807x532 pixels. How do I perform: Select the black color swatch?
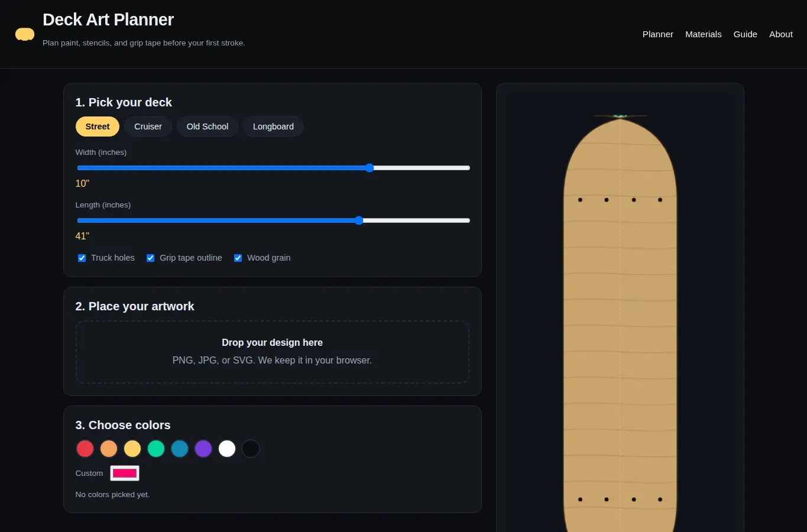point(251,449)
